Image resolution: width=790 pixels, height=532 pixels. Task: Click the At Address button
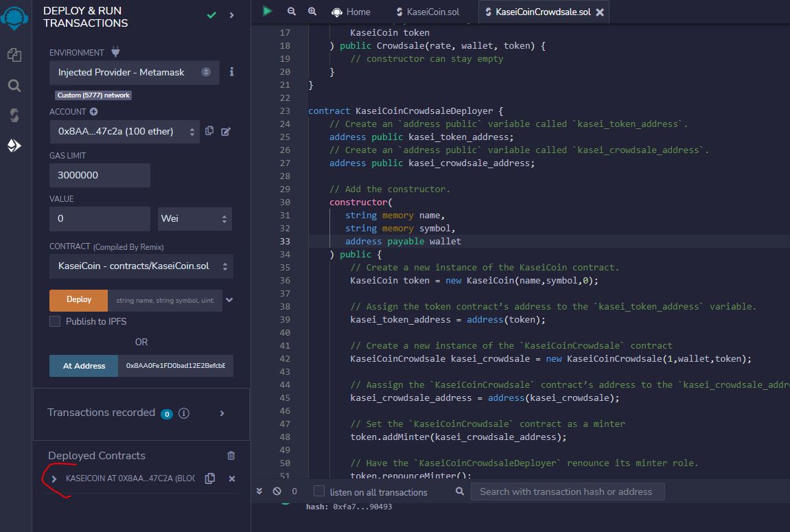click(x=83, y=366)
